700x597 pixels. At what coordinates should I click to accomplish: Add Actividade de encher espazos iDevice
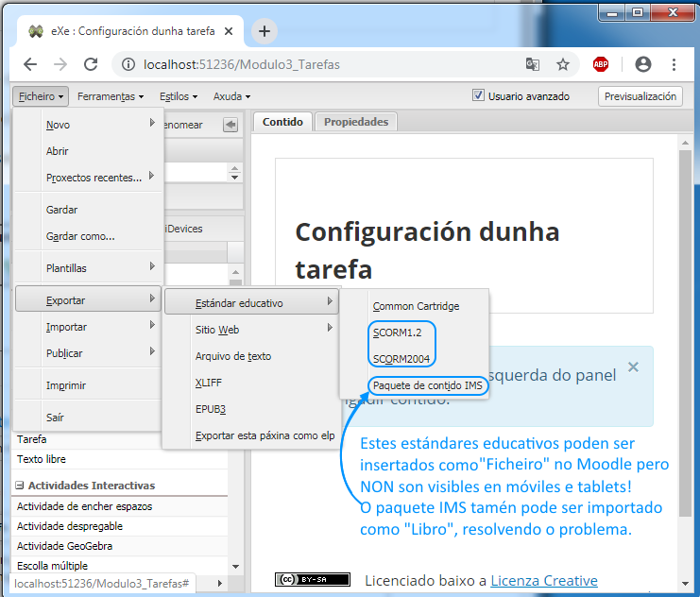click(120, 506)
